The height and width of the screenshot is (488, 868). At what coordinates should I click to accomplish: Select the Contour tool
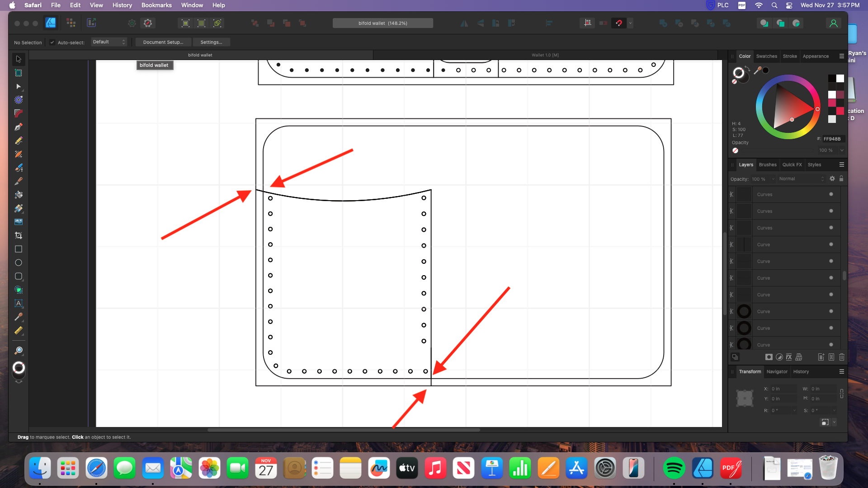(19, 100)
